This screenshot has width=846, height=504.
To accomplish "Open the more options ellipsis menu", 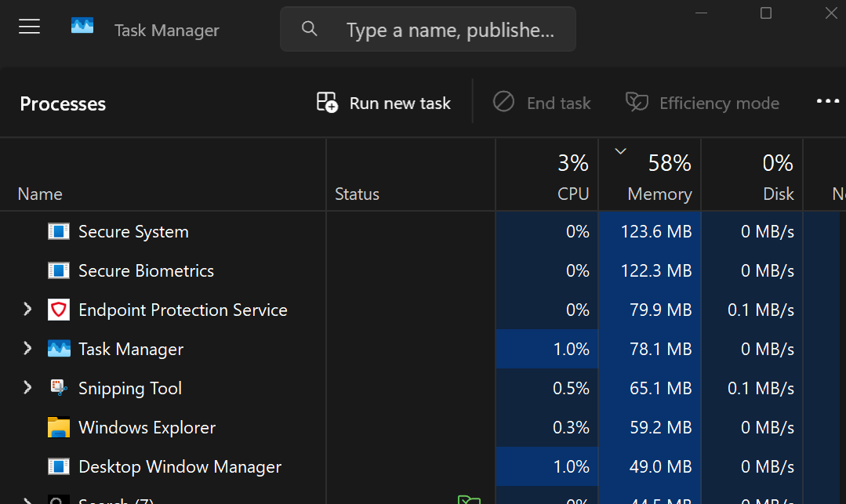I will [x=828, y=101].
